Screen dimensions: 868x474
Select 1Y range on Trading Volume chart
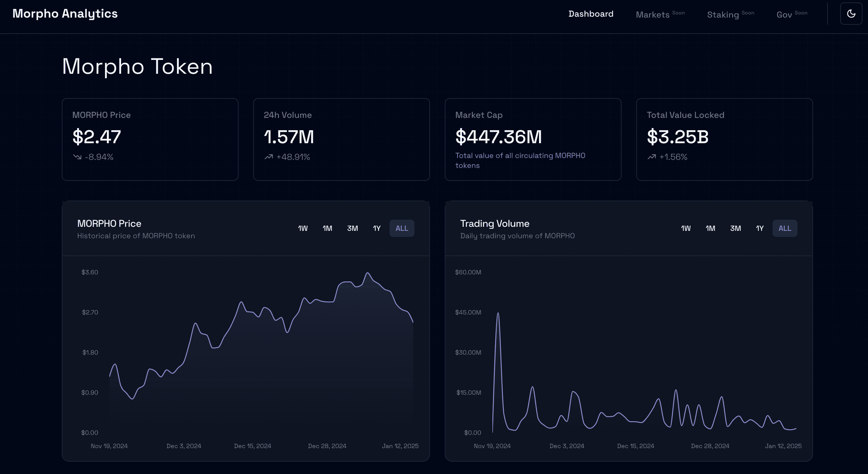[x=760, y=228]
